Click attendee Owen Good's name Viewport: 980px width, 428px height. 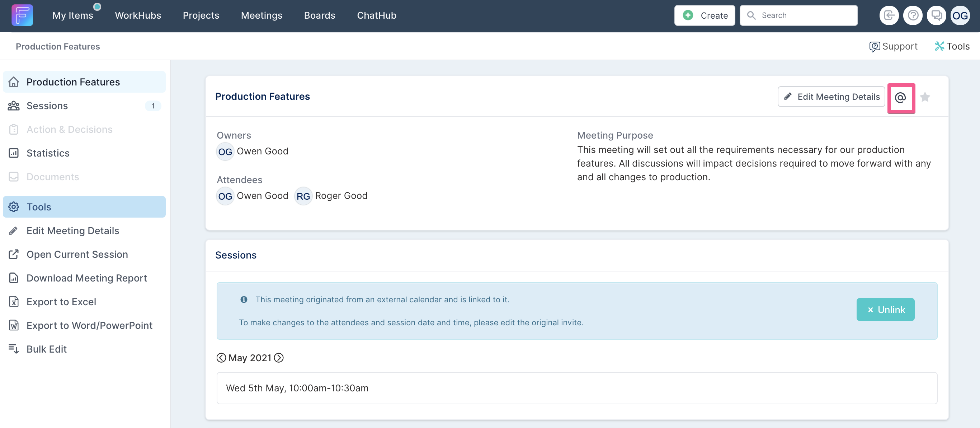tap(263, 196)
